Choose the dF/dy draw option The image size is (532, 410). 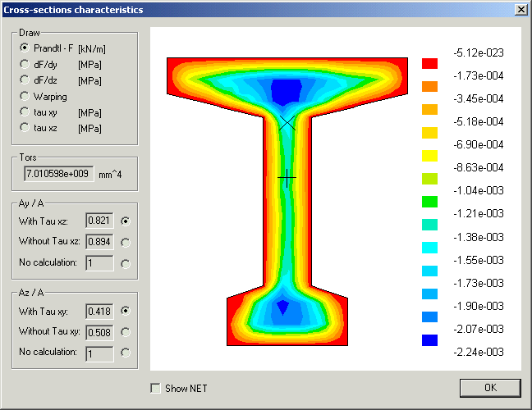click(x=25, y=63)
